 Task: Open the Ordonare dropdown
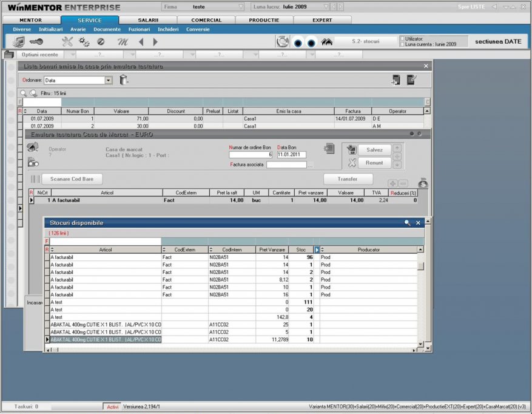point(109,80)
